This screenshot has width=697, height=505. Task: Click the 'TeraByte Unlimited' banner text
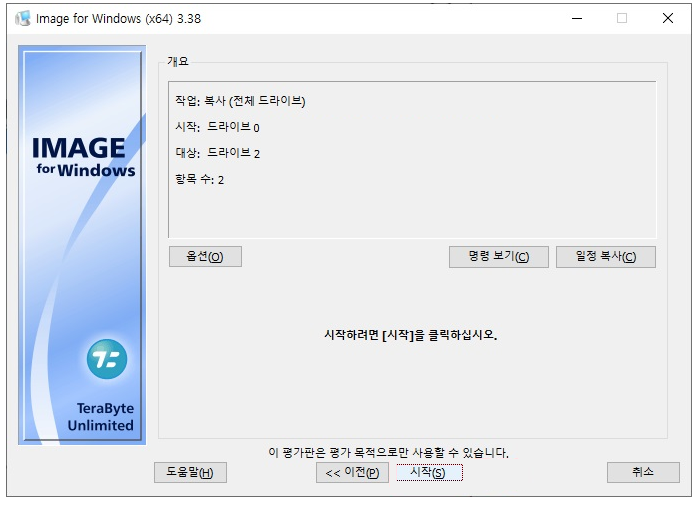tap(100, 417)
